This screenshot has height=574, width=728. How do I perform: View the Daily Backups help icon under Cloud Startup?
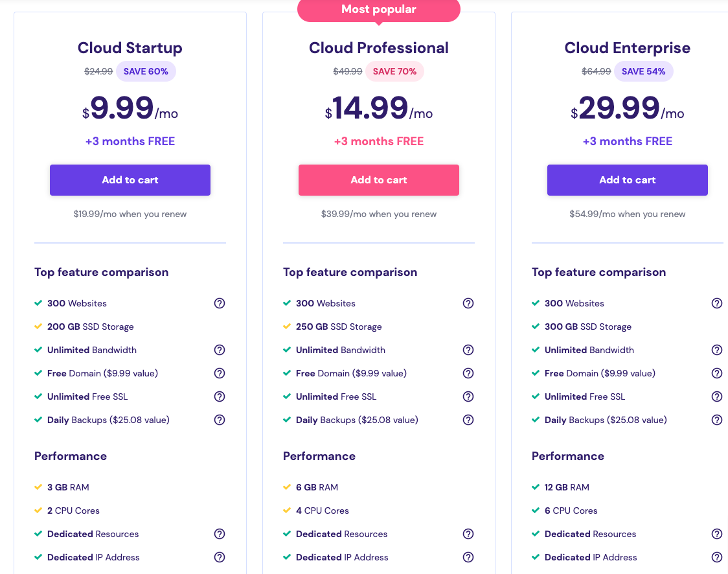[220, 420]
